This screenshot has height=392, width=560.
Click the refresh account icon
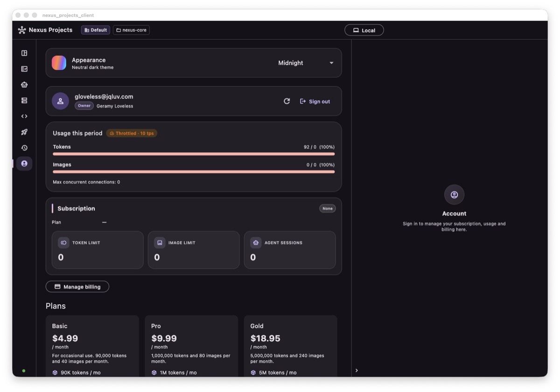[287, 101]
